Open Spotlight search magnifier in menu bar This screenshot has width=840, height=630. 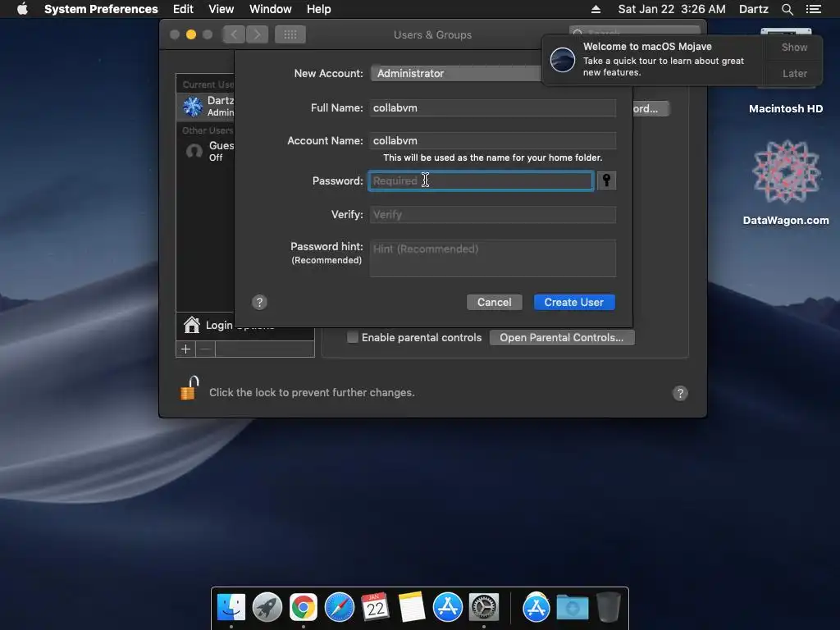787,9
